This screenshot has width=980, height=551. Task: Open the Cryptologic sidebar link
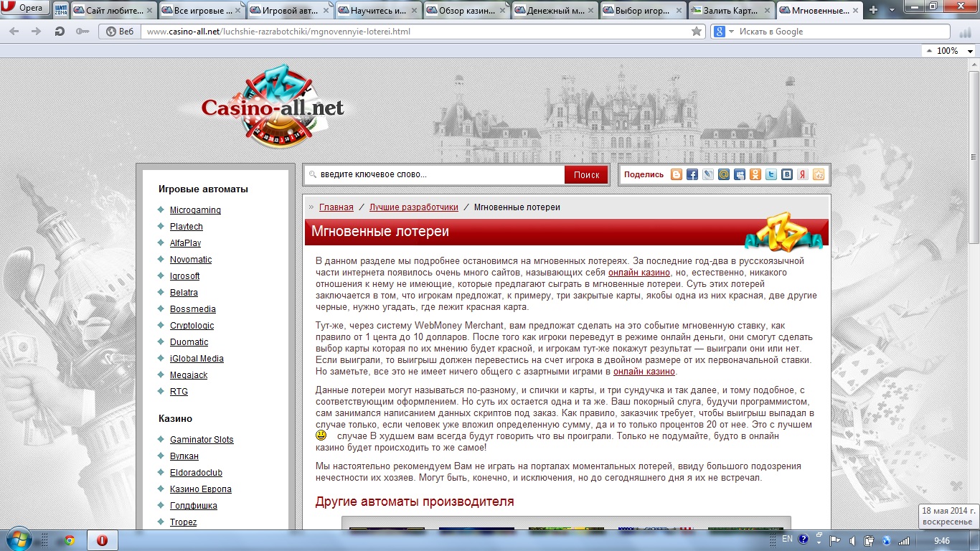192,326
